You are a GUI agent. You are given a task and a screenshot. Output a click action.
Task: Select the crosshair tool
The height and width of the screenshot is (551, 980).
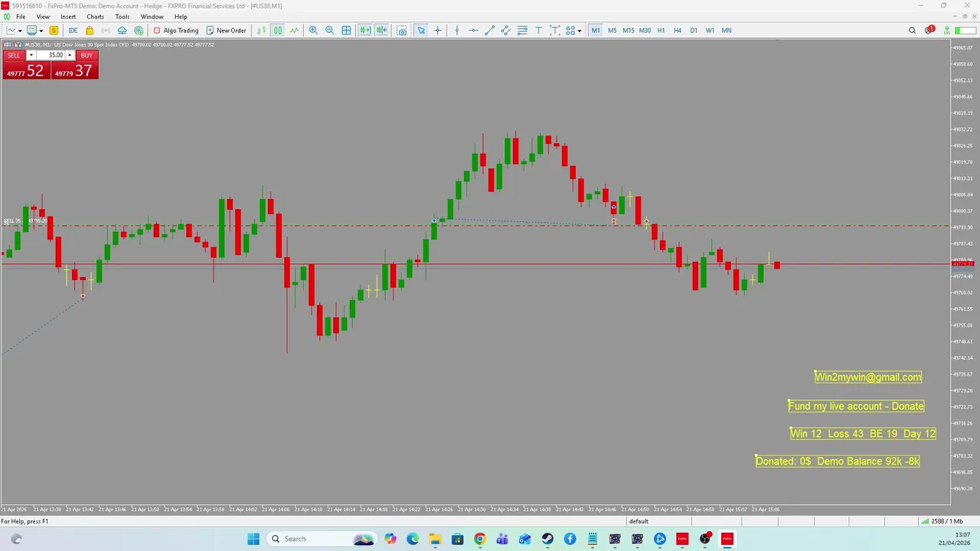pyautogui.click(x=438, y=31)
